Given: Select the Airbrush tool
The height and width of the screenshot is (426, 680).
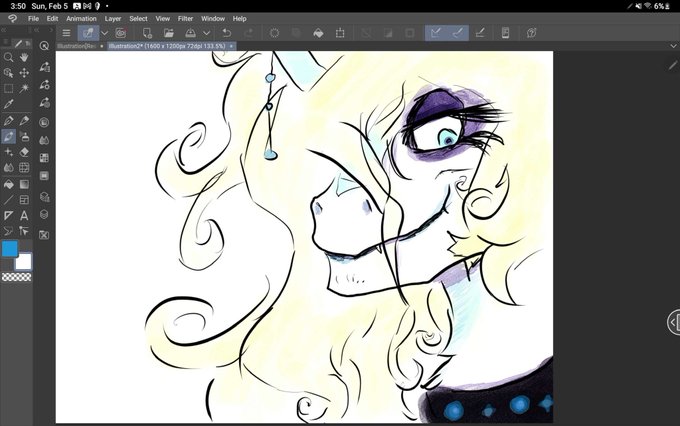Looking at the screenshot, I should pyautogui.click(x=24, y=136).
